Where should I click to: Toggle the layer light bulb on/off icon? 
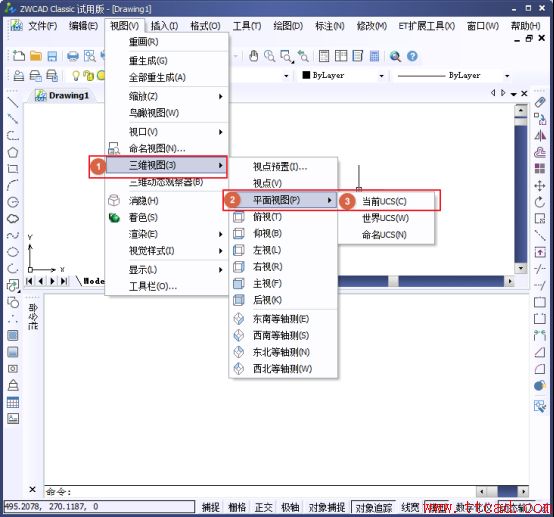pyautogui.click(x=75, y=75)
